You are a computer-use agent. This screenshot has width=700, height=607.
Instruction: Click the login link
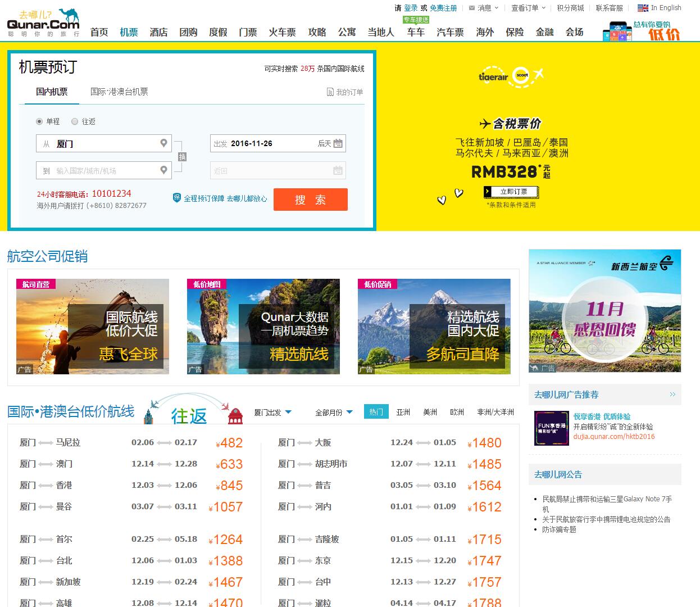coord(411,8)
